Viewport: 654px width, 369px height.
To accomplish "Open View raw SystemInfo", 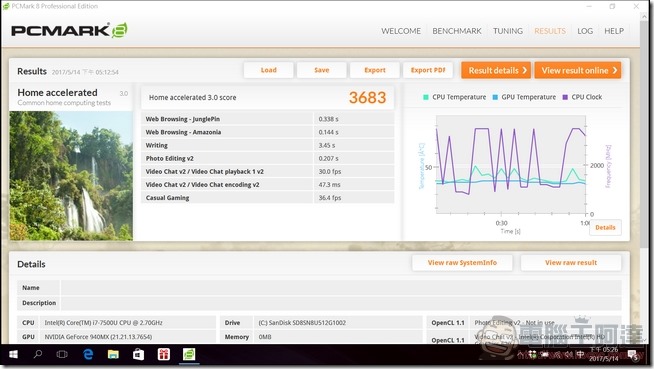I will pos(462,263).
